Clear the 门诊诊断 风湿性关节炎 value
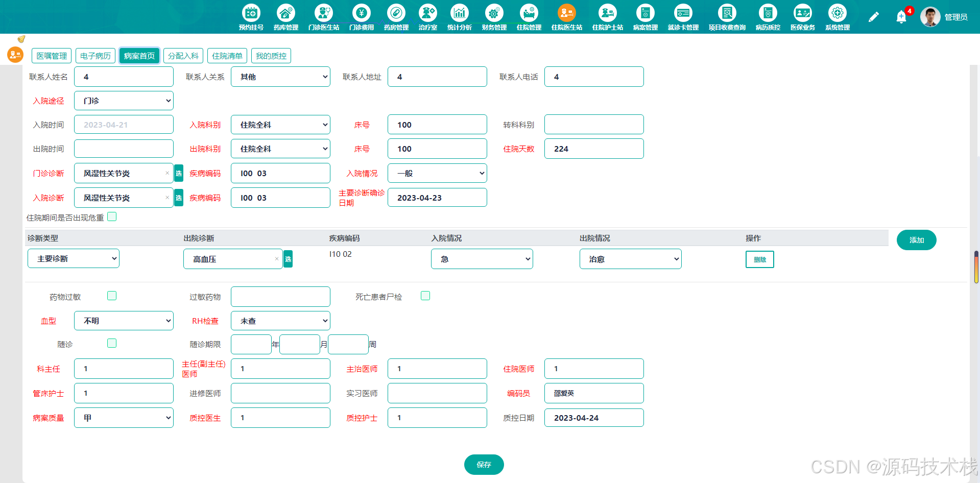The width and height of the screenshot is (980, 483). pyautogui.click(x=167, y=173)
